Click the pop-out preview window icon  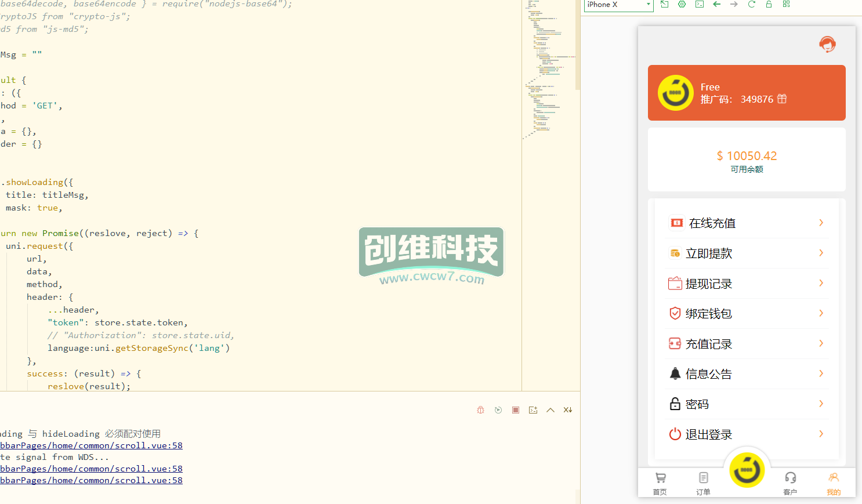click(665, 4)
